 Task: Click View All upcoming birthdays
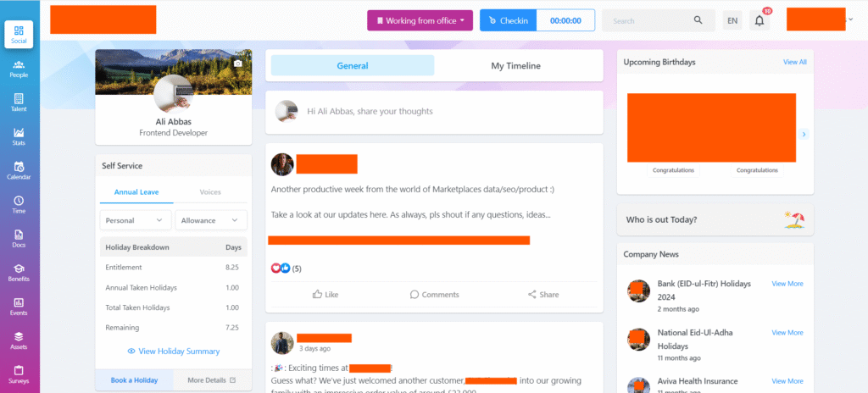click(795, 62)
